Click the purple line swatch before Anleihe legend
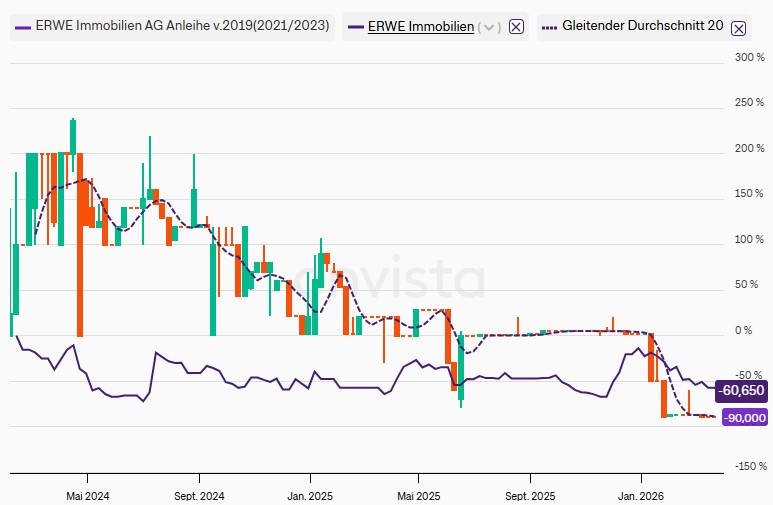This screenshot has width=773, height=505. [x=23, y=27]
